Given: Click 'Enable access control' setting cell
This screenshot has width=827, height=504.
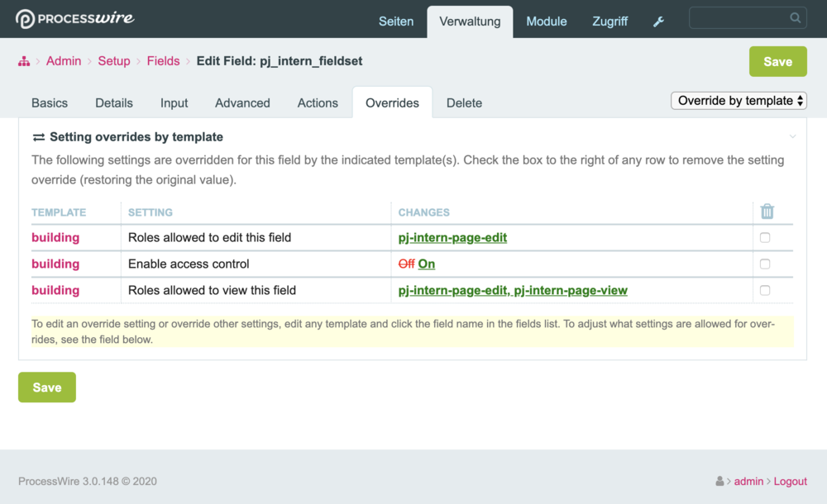Looking at the screenshot, I should [x=189, y=264].
